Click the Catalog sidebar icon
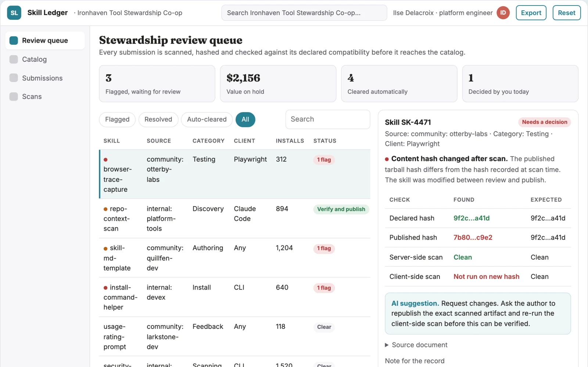 (x=14, y=59)
